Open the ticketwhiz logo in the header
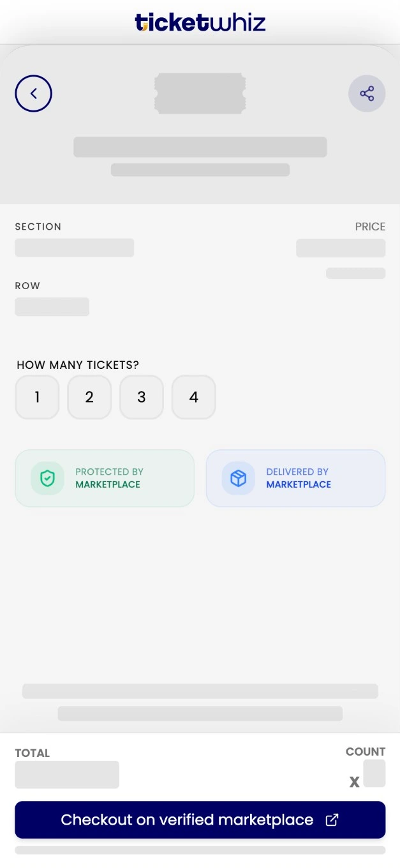 click(x=200, y=21)
